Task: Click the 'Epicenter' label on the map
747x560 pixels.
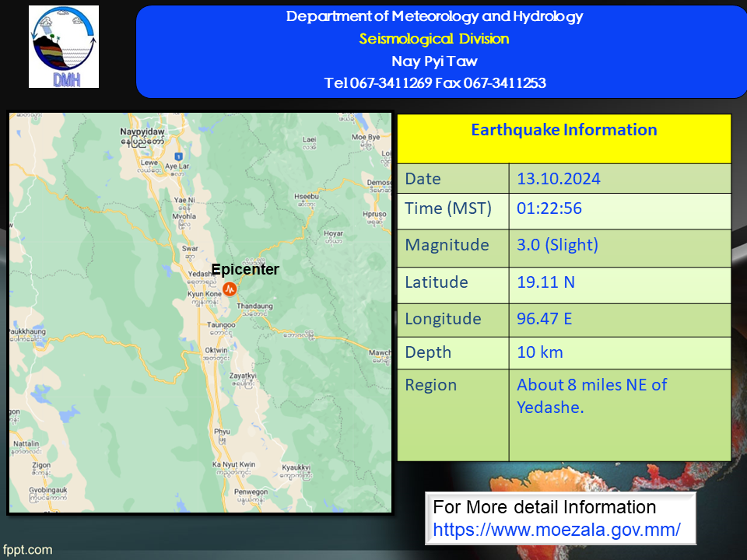Action: (x=245, y=269)
